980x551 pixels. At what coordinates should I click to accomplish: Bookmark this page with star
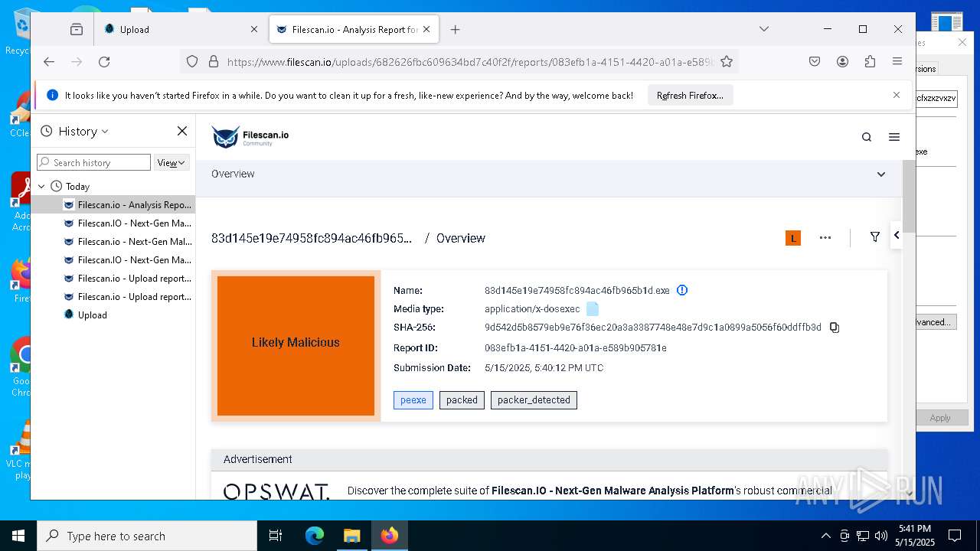(727, 62)
